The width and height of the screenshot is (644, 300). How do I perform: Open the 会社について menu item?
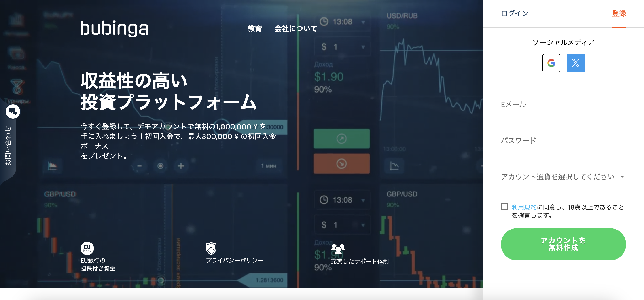(x=295, y=28)
